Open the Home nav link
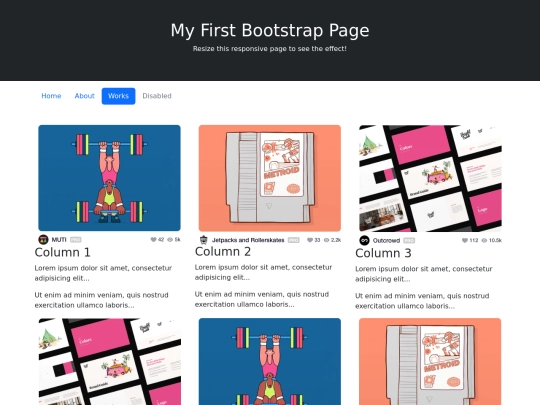540x405 pixels. click(x=51, y=96)
